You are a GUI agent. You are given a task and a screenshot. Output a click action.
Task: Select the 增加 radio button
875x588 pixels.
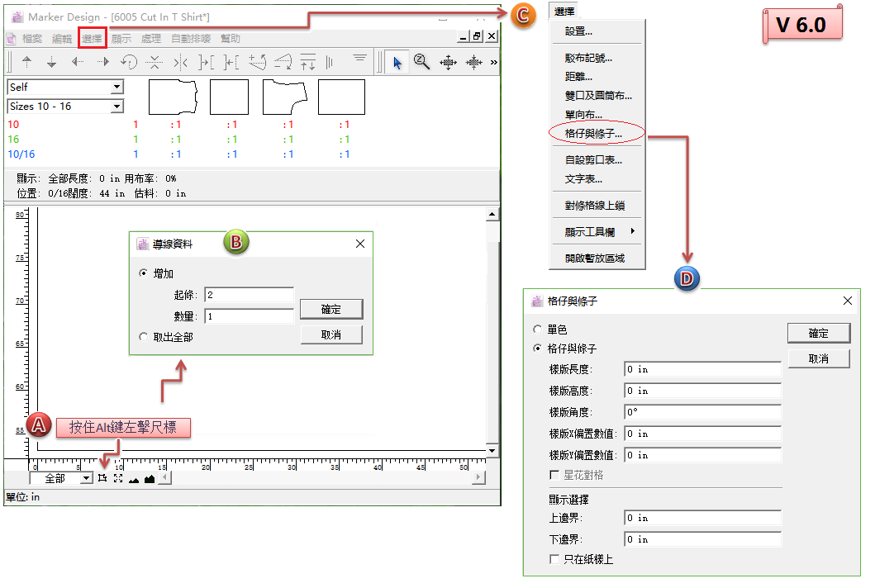click(x=144, y=273)
